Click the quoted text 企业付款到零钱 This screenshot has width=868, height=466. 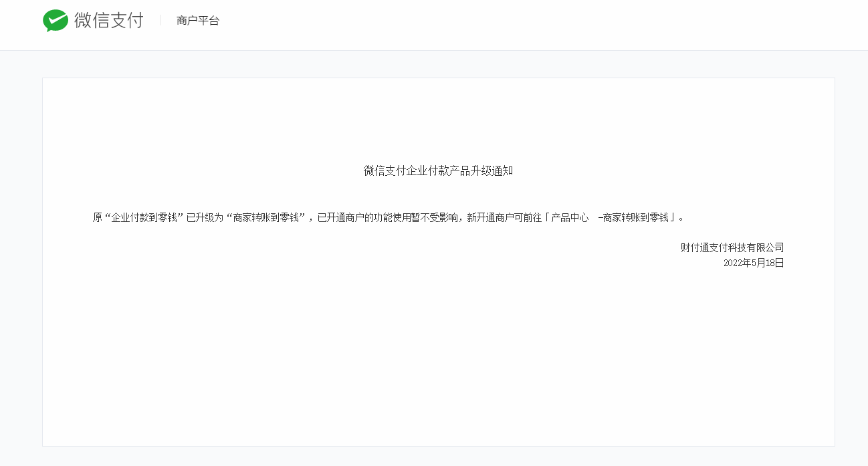tap(144, 218)
